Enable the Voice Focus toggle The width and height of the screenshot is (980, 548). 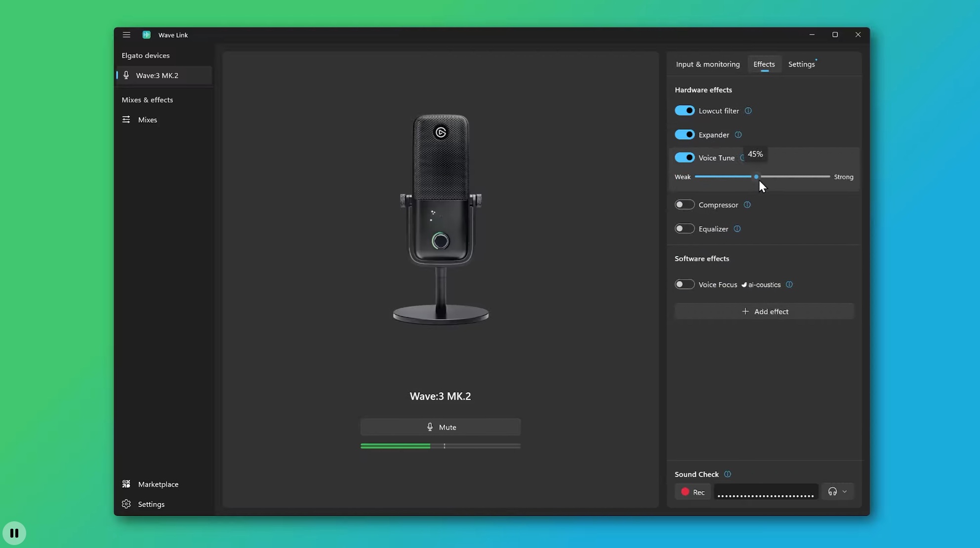click(685, 284)
